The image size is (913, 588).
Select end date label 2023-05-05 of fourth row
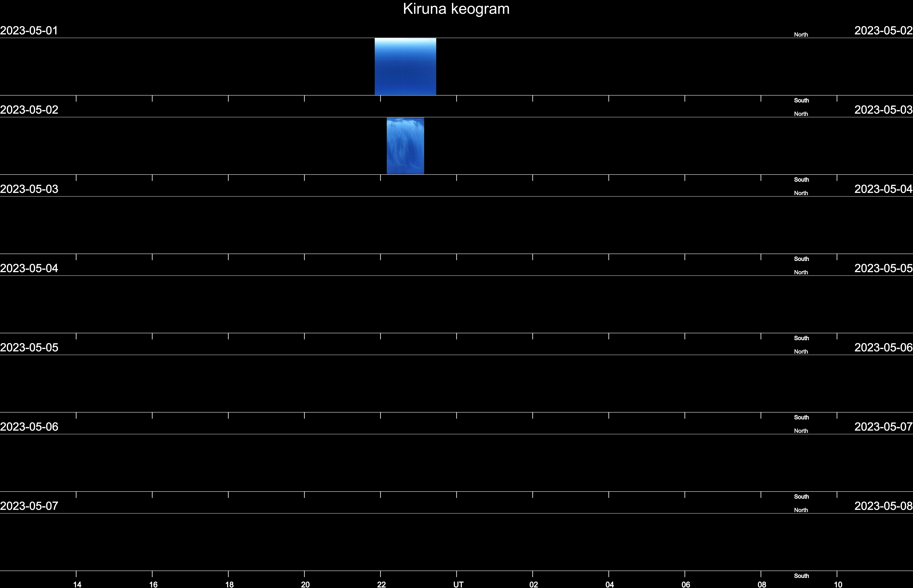884,268
